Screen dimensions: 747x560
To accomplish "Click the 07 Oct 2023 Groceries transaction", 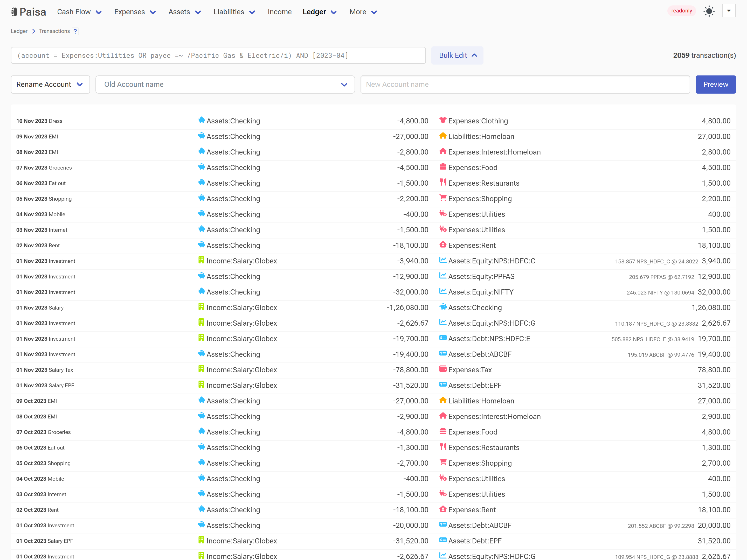I will point(44,432).
